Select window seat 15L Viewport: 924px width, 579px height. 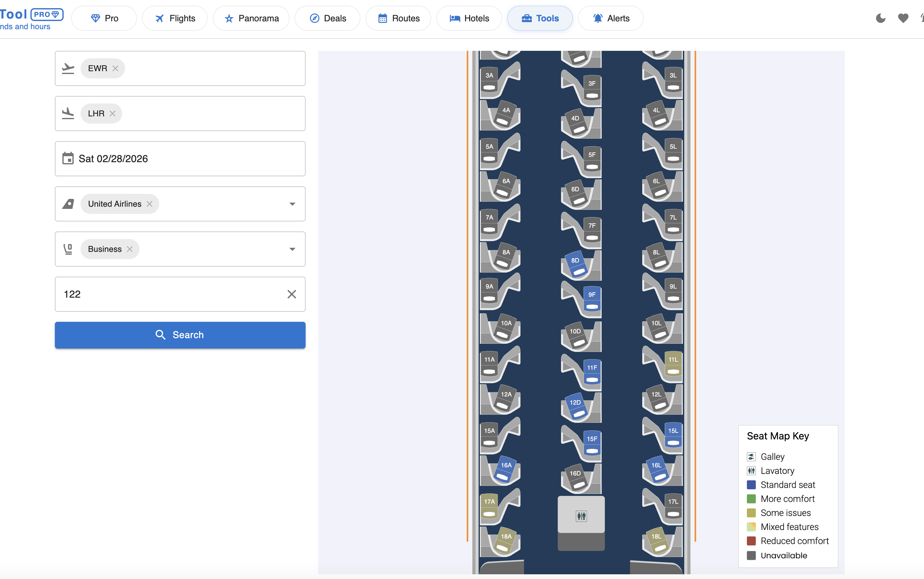[x=673, y=435]
